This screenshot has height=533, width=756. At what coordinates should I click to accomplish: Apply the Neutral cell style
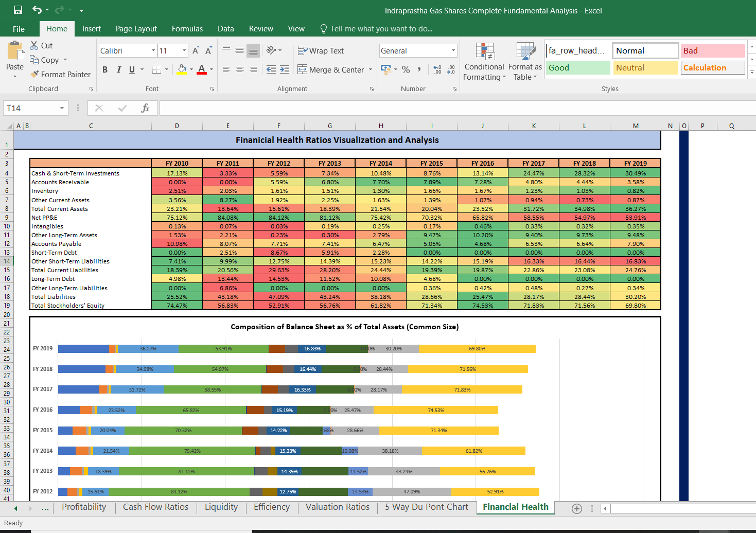[645, 67]
